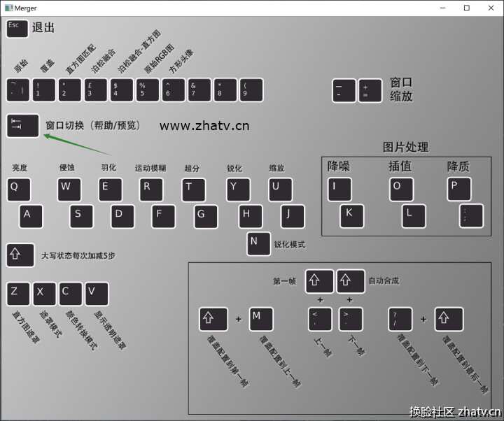This screenshot has height=421, width=504.
Task: Click the £ 3 key for 泊松融合
Action: click(x=96, y=90)
